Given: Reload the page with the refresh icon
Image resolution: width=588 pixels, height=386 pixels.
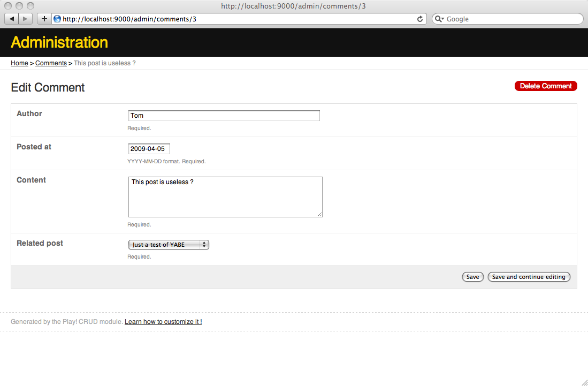Looking at the screenshot, I should [x=420, y=19].
